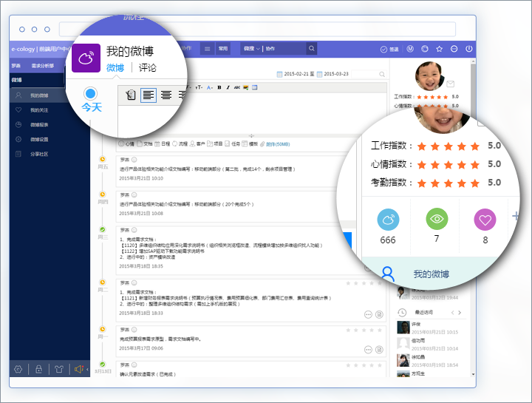Click the purple heart icon above 8
Screen dimensions: 532x403
tap(485, 220)
